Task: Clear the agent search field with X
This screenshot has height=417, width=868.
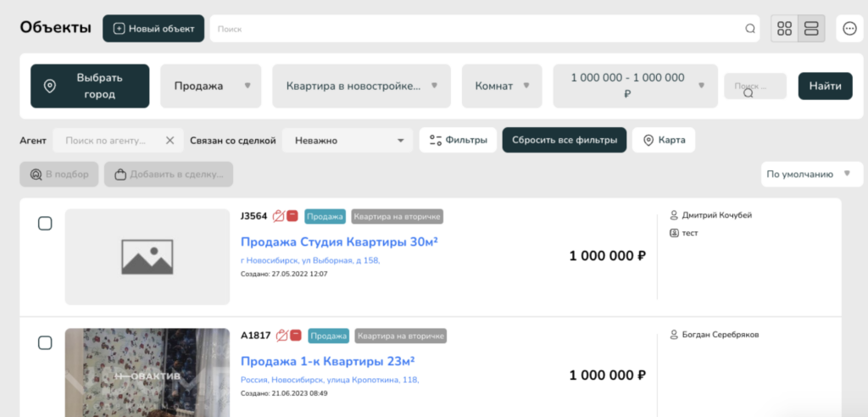Action: [170, 141]
